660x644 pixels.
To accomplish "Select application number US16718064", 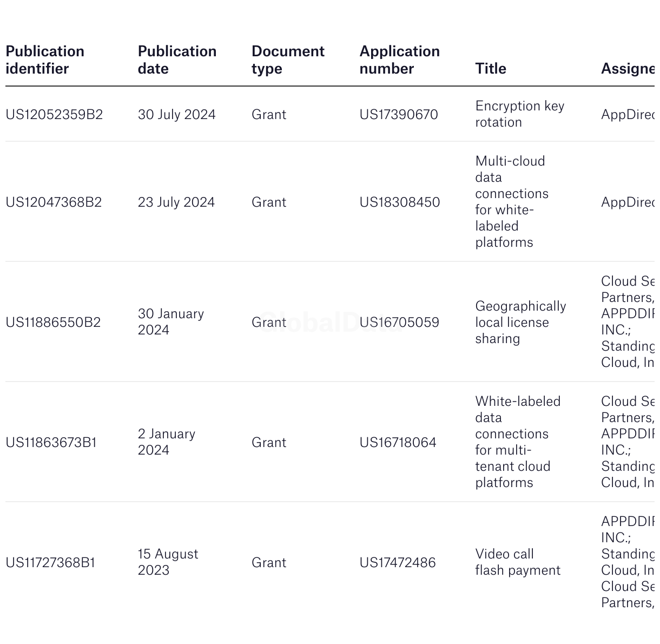I will click(398, 443).
